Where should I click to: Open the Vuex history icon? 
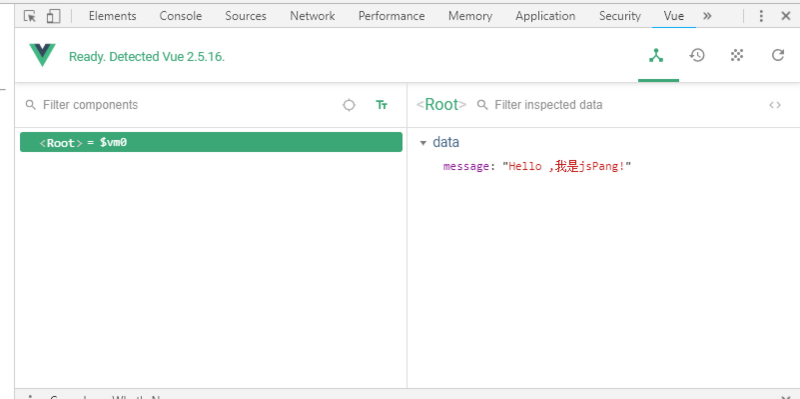[697, 55]
